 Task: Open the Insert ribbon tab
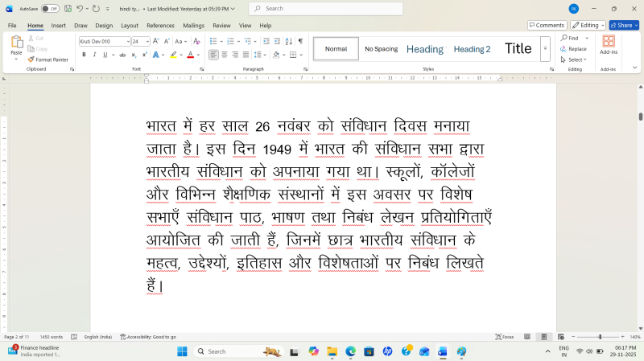pyautogui.click(x=59, y=26)
